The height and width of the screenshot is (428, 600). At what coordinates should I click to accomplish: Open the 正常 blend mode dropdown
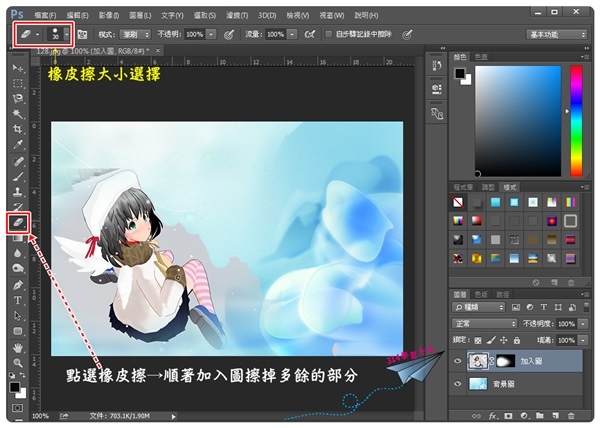[x=484, y=324]
